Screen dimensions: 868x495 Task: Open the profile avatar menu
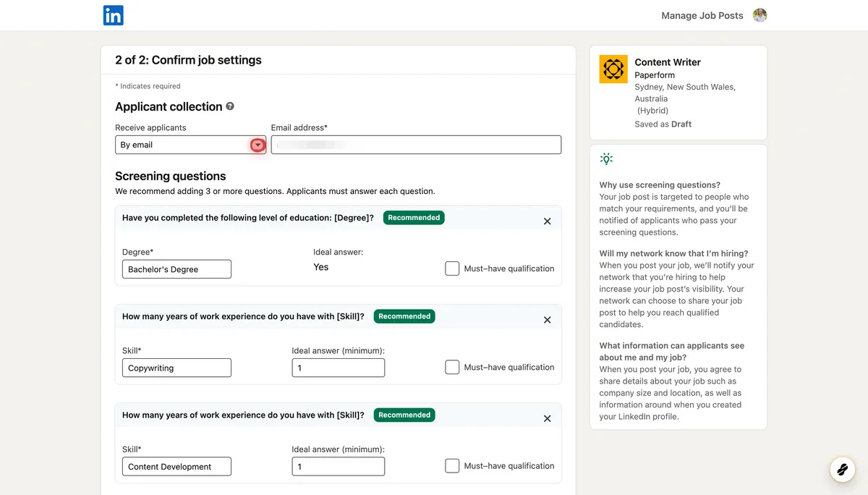point(759,15)
